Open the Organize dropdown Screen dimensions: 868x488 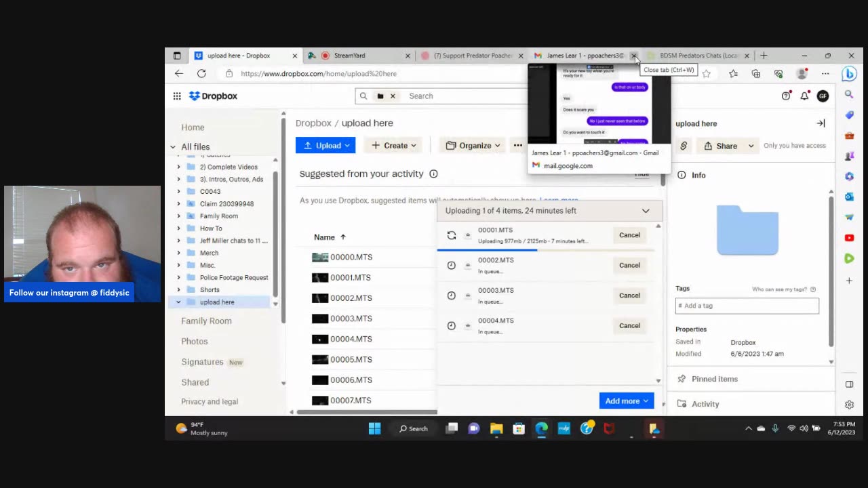tap(473, 145)
